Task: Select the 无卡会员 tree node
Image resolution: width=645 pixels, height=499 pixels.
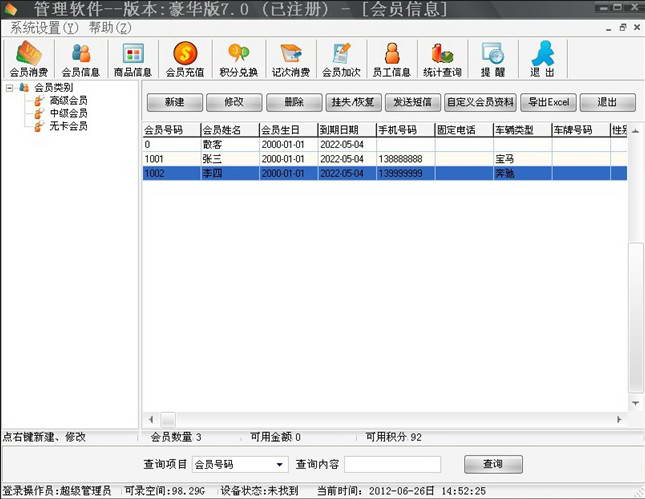Action: point(68,125)
